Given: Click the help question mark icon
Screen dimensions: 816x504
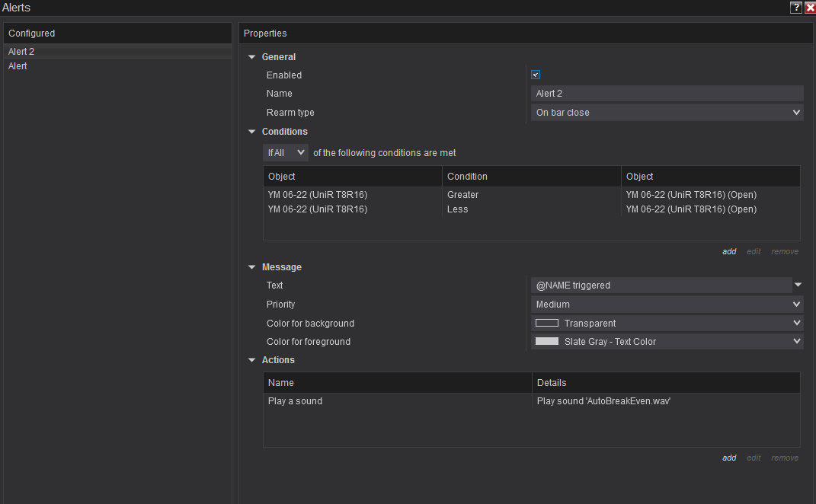Looking at the screenshot, I should [x=795, y=8].
